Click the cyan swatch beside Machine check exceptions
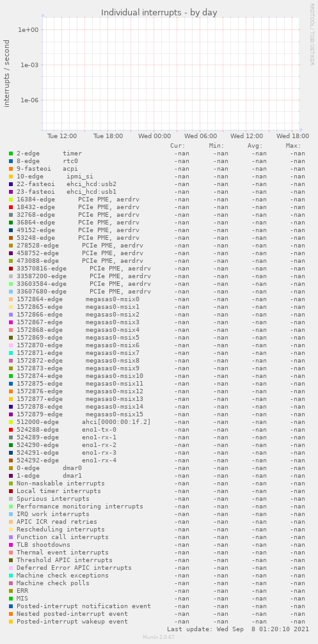This screenshot has height=644, width=318. pos(11,576)
